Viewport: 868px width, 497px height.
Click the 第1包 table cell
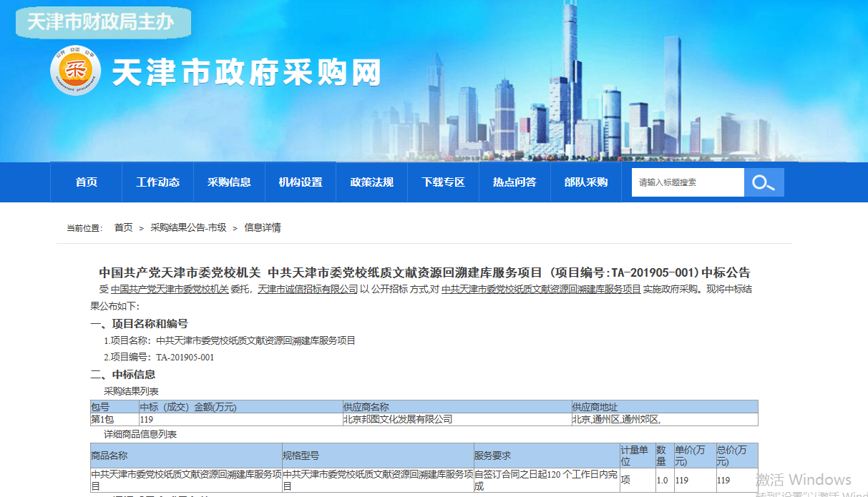pyautogui.click(x=114, y=420)
